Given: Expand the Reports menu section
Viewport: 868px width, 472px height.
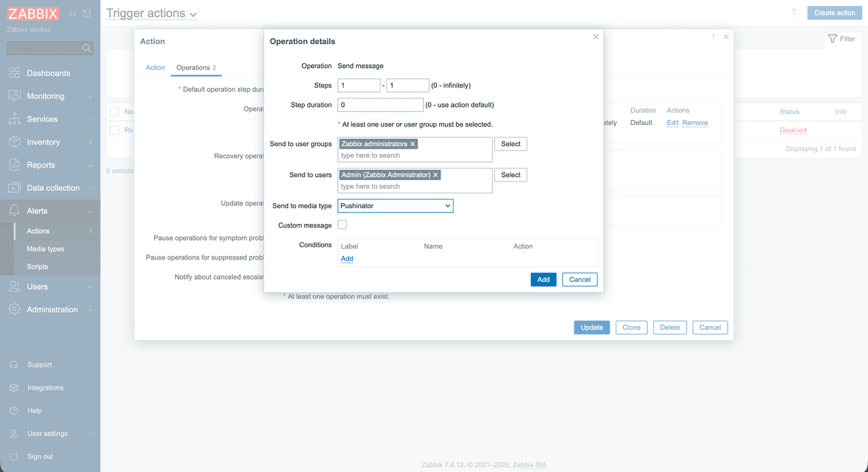Looking at the screenshot, I should (x=90, y=165).
